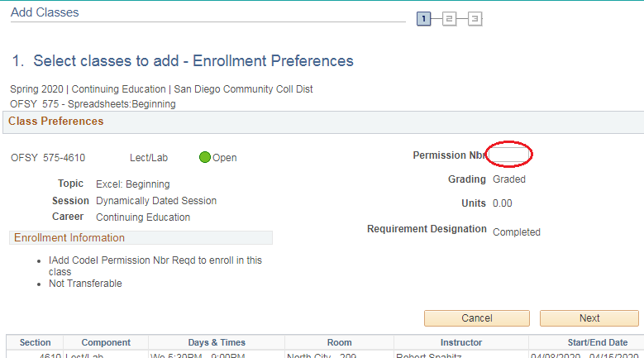The width and height of the screenshot is (644, 358).
Task: Focus the Permission Nbr input field
Action: [x=509, y=155]
